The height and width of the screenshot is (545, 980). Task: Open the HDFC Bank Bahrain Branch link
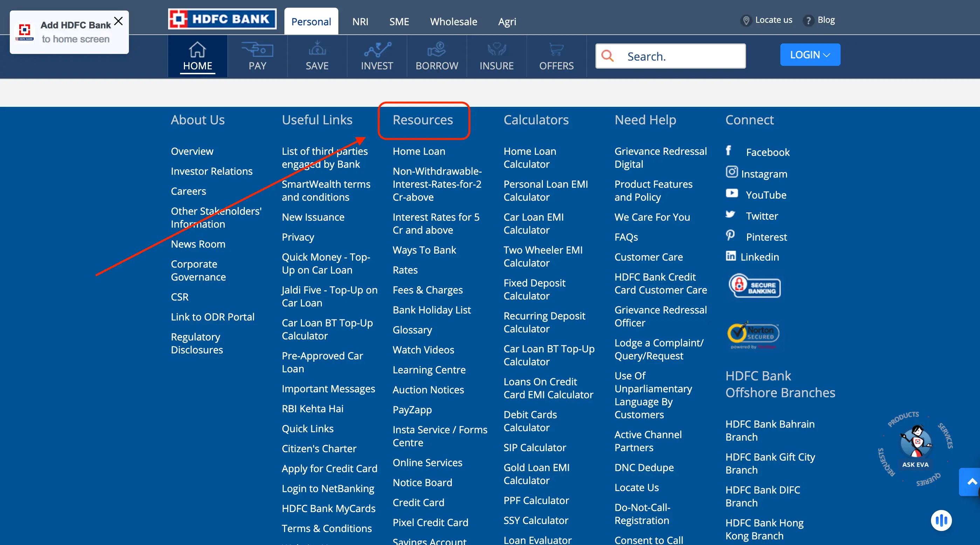[x=769, y=430]
